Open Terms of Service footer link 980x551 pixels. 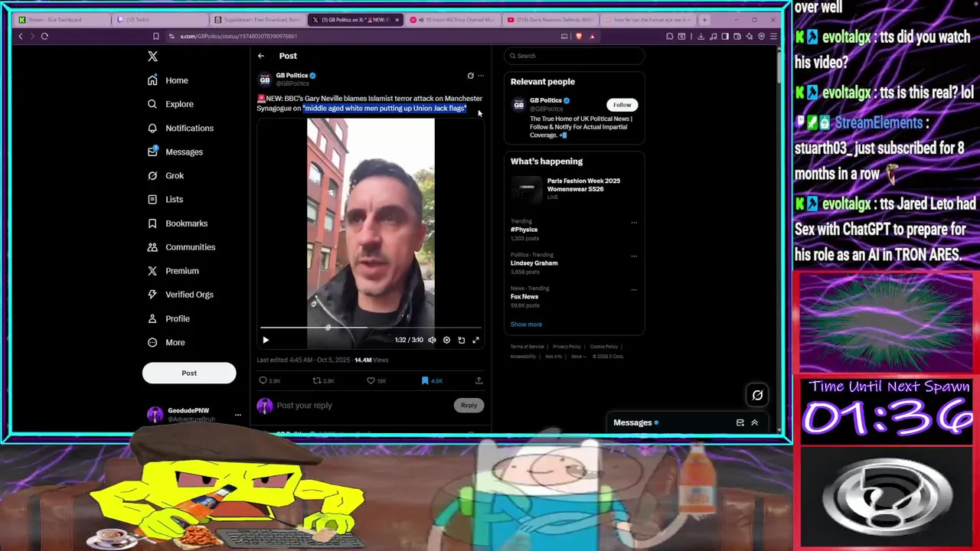click(x=528, y=347)
